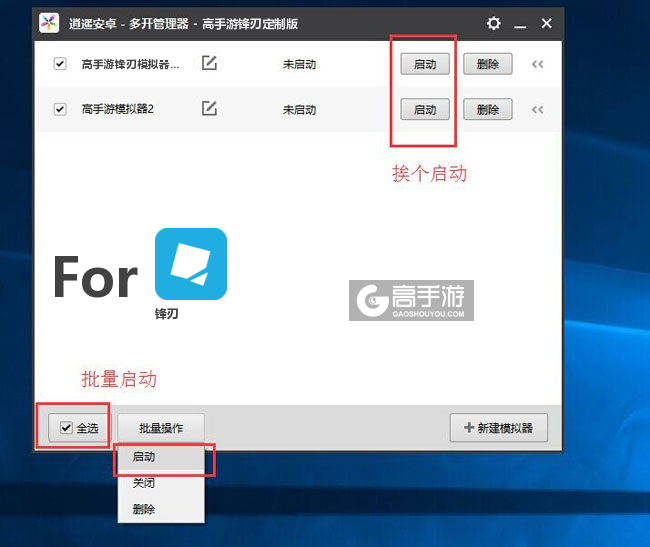The height and width of the screenshot is (547, 650).
Task: Click 未启动 status of 高手游模拟器2
Action: pyautogui.click(x=299, y=110)
